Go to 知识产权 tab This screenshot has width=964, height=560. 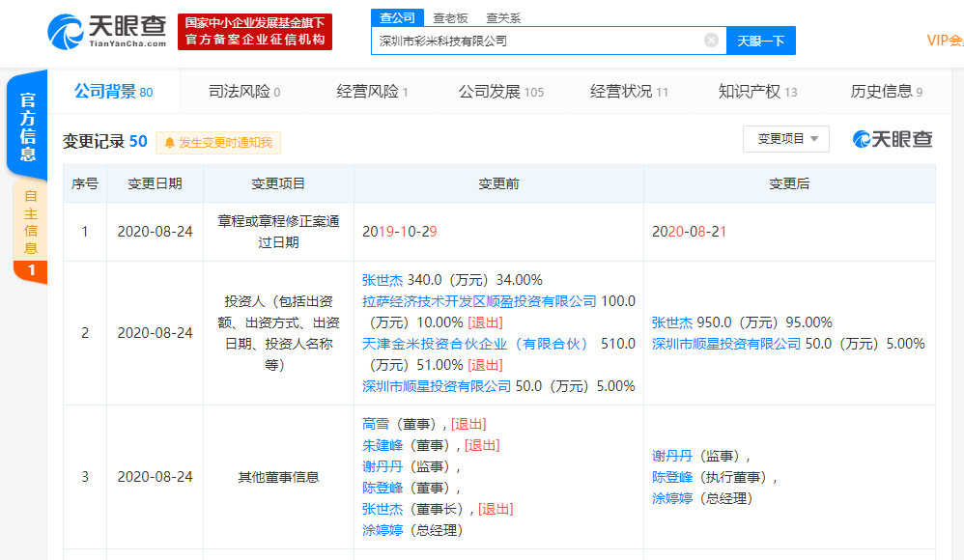(757, 92)
